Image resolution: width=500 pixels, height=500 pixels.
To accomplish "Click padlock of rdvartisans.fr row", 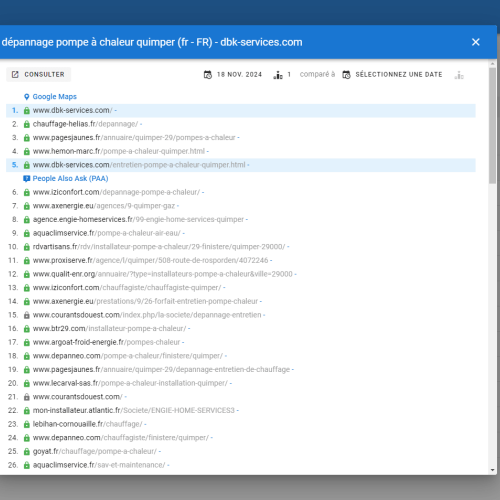I will (x=27, y=247).
